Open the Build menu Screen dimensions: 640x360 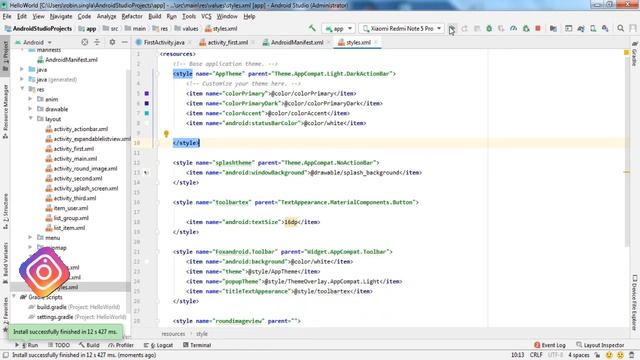(x=155, y=16)
